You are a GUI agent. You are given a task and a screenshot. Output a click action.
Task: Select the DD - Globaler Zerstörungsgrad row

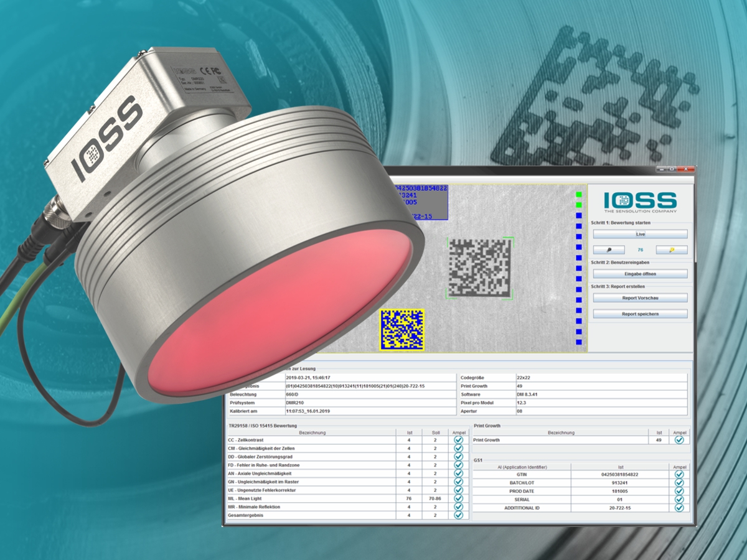(311, 457)
